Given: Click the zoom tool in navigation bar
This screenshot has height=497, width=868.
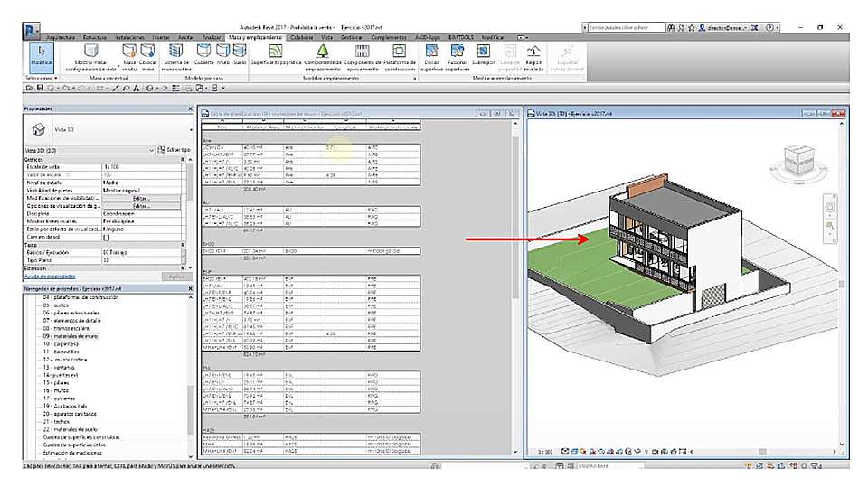Looking at the screenshot, I should (830, 225).
